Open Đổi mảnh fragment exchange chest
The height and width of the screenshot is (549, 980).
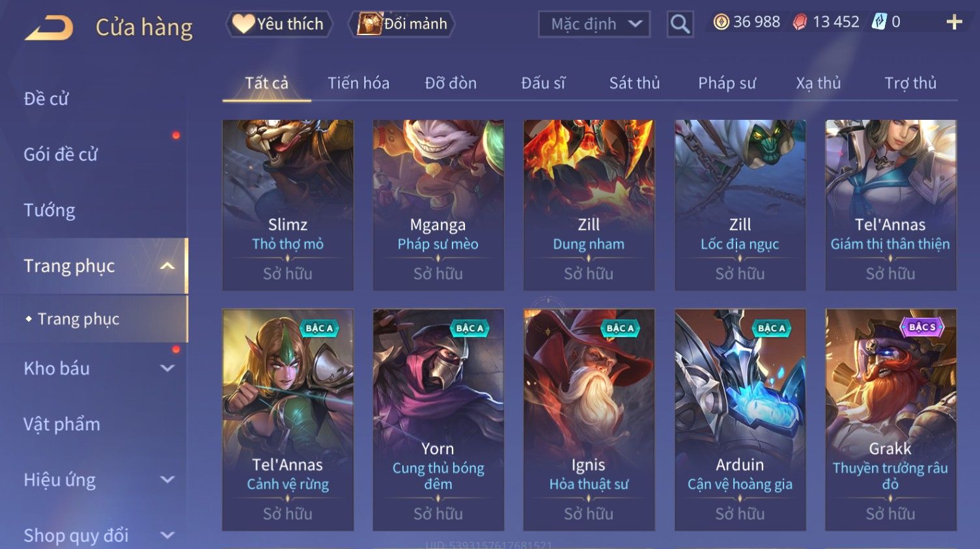coord(402,24)
